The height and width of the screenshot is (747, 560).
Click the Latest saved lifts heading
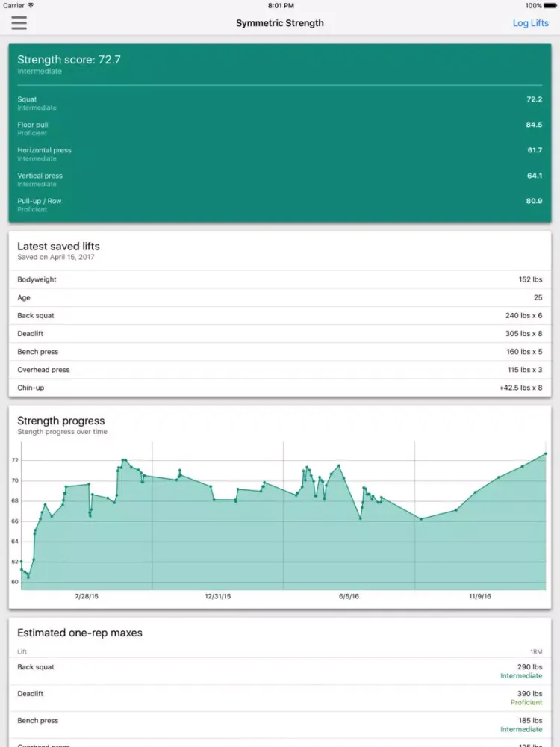(58, 247)
